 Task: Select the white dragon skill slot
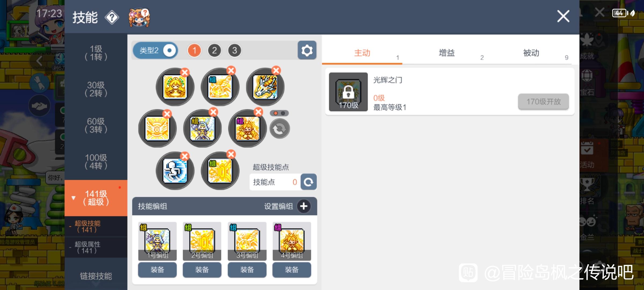tap(265, 87)
